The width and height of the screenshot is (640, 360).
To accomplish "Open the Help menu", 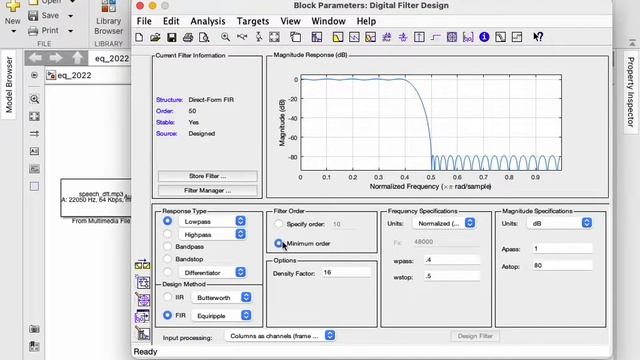I will click(x=366, y=21).
